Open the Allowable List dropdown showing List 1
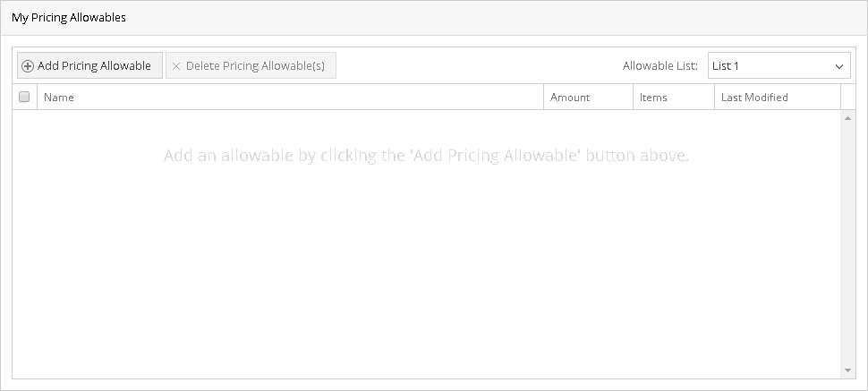 point(770,66)
